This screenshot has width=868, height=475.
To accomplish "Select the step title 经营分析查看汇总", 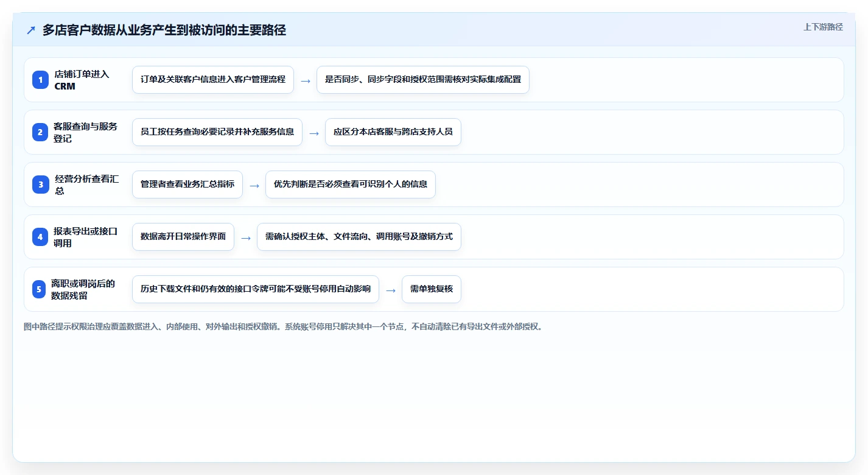I will pos(86,185).
